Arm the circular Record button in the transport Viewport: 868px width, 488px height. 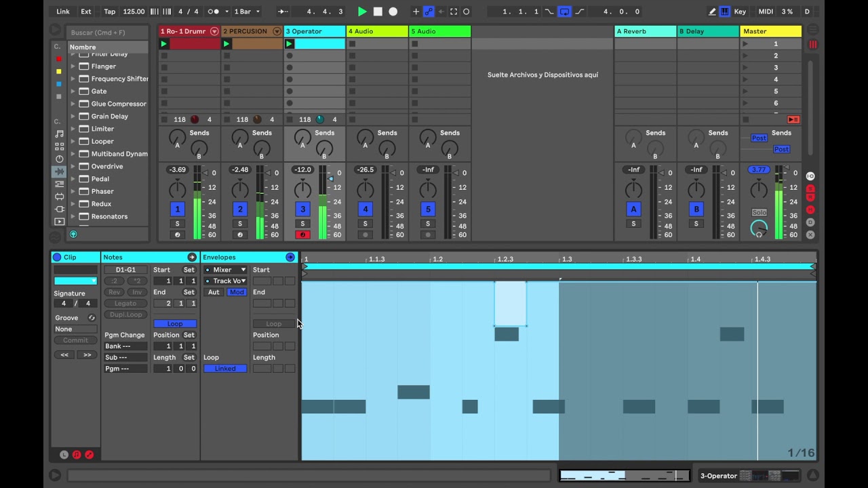393,12
